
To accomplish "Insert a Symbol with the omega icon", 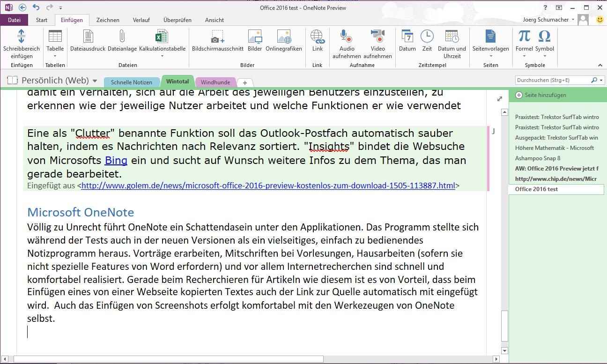I will click(x=544, y=36).
